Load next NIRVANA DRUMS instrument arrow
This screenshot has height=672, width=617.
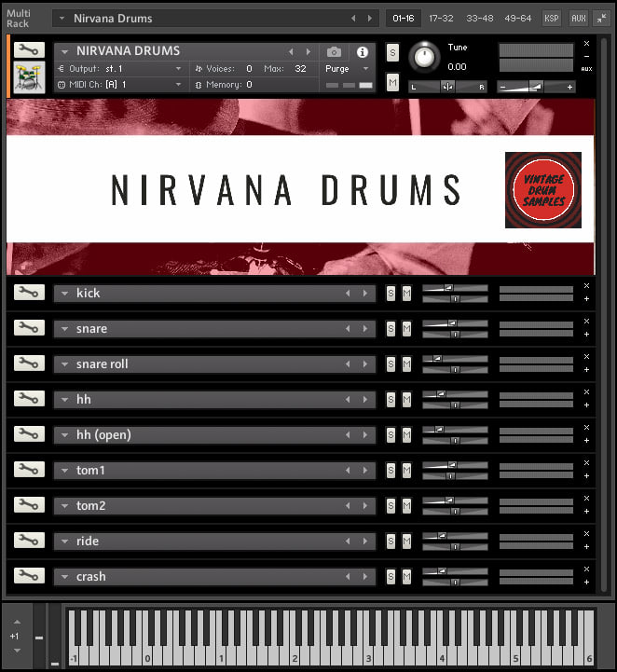coord(308,52)
